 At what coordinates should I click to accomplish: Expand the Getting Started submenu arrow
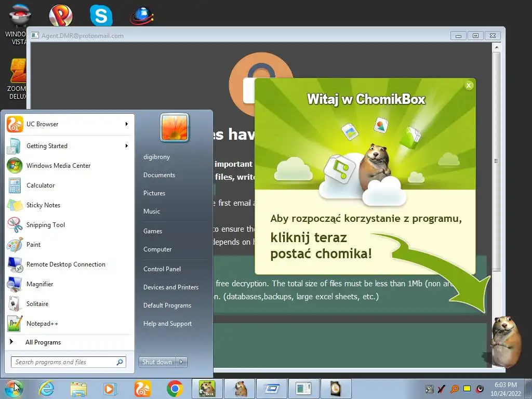tap(127, 146)
